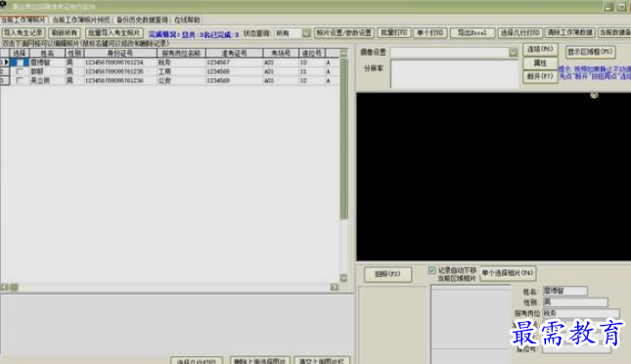
Task: Select the cell with ID 123456789098761234
Action: 120,63
